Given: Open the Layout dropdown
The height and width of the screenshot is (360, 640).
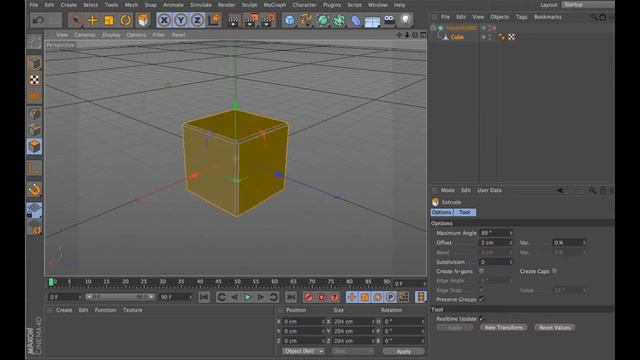Looking at the screenshot, I should point(588,5).
